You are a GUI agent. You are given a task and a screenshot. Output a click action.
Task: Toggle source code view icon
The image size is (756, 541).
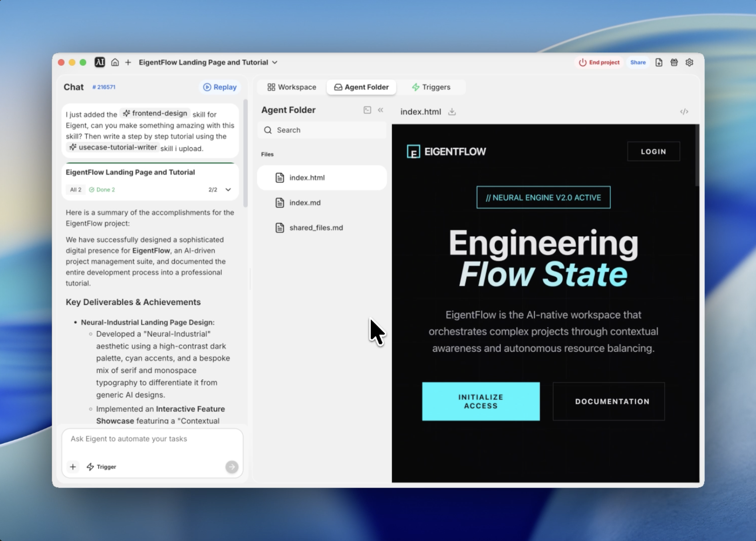tap(684, 112)
